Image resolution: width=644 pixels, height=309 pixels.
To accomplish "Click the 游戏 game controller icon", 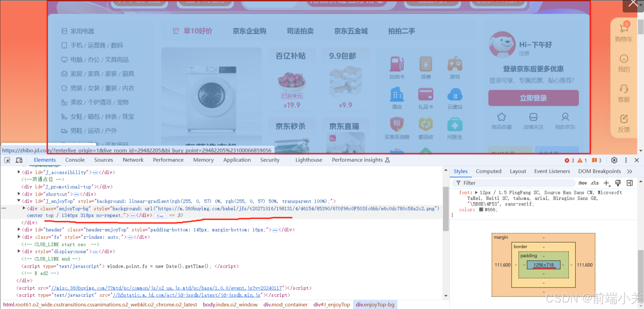I will click(455, 64).
